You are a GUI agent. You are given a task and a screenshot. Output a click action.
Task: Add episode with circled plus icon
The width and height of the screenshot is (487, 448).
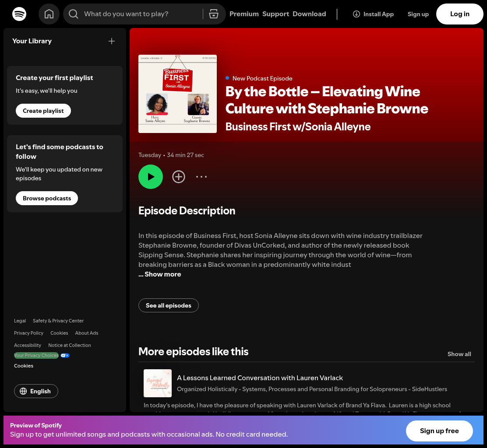179,177
